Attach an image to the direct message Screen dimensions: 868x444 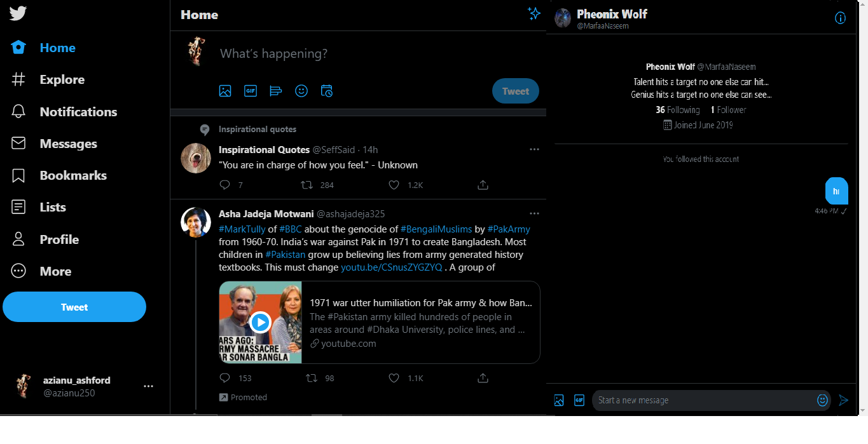point(559,400)
